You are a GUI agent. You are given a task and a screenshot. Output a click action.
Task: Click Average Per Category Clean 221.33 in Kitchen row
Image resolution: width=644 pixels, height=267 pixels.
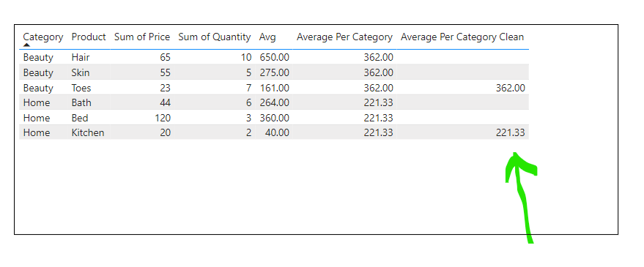click(x=510, y=132)
